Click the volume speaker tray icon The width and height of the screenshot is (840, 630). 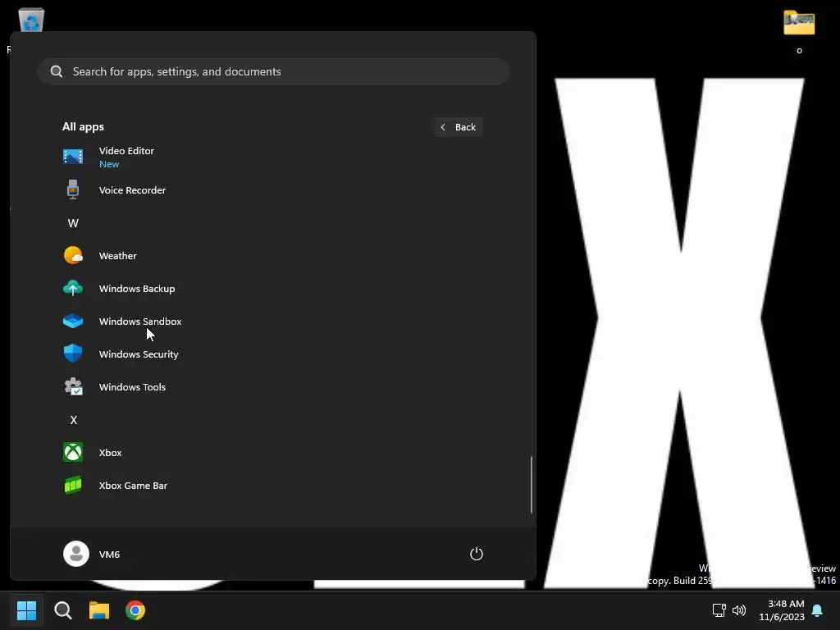739,610
